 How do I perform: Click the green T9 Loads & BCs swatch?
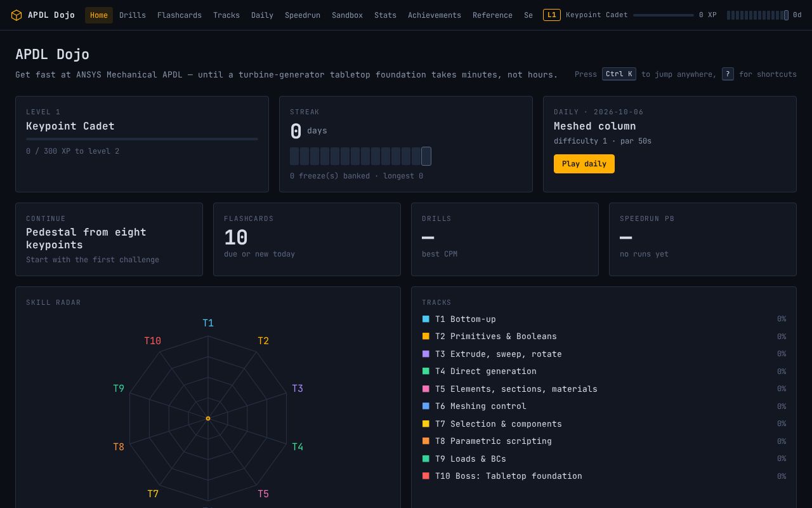click(x=426, y=458)
